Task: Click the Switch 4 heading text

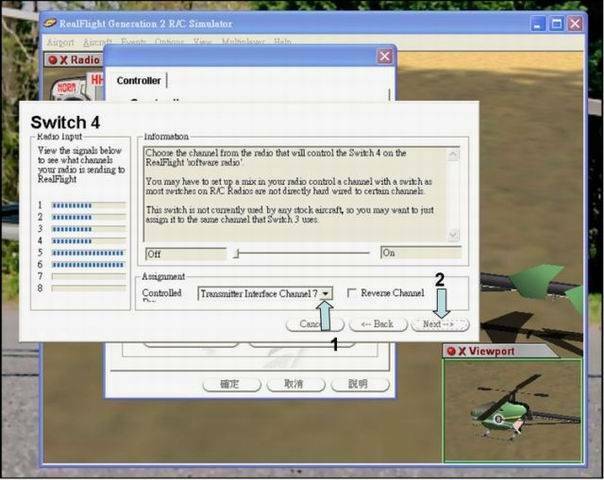Action: 65,123
